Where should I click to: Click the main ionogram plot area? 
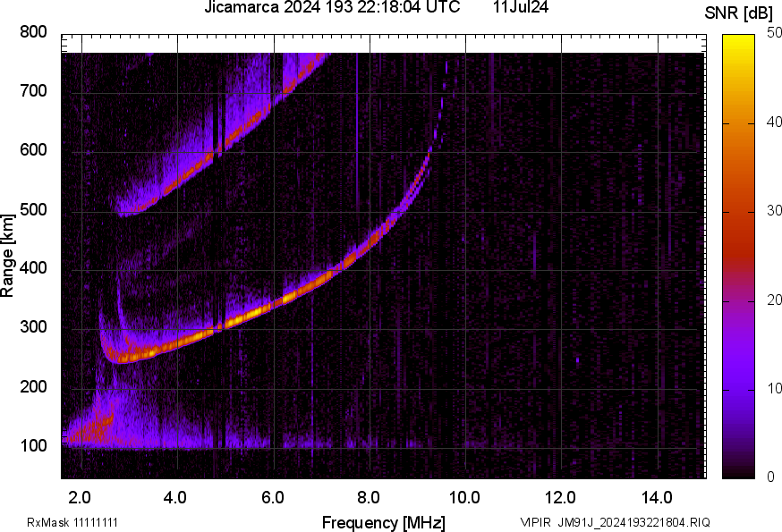[x=384, y=257]
